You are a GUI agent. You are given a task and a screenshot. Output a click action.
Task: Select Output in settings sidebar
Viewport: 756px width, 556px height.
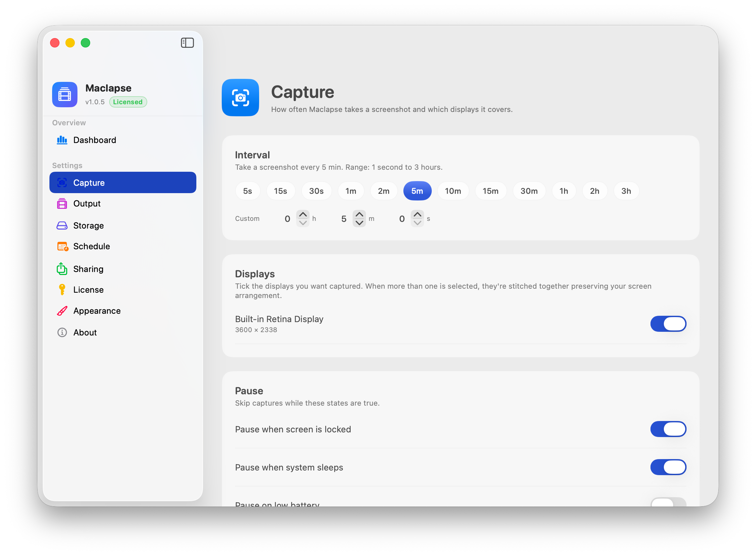pos(123,204)
